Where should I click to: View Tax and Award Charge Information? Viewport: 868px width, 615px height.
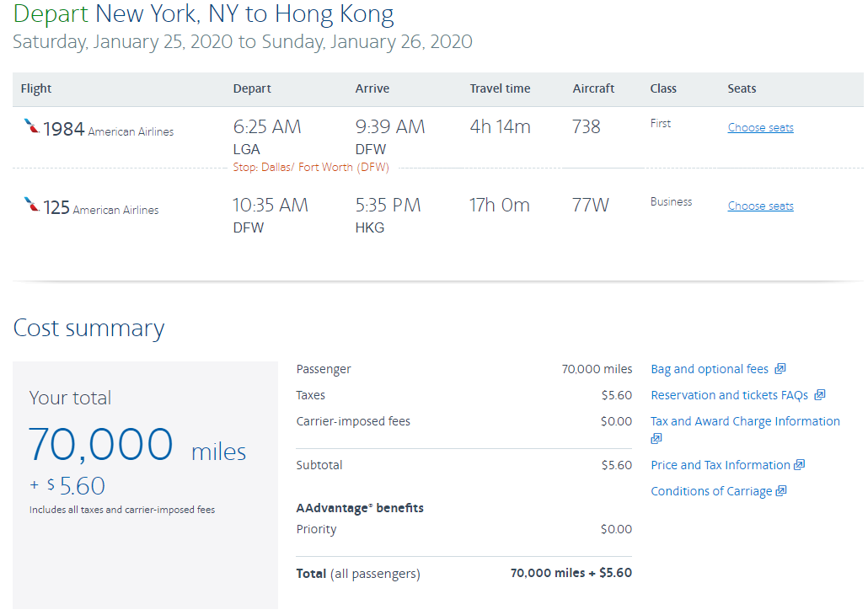click(x=745, y=421)
